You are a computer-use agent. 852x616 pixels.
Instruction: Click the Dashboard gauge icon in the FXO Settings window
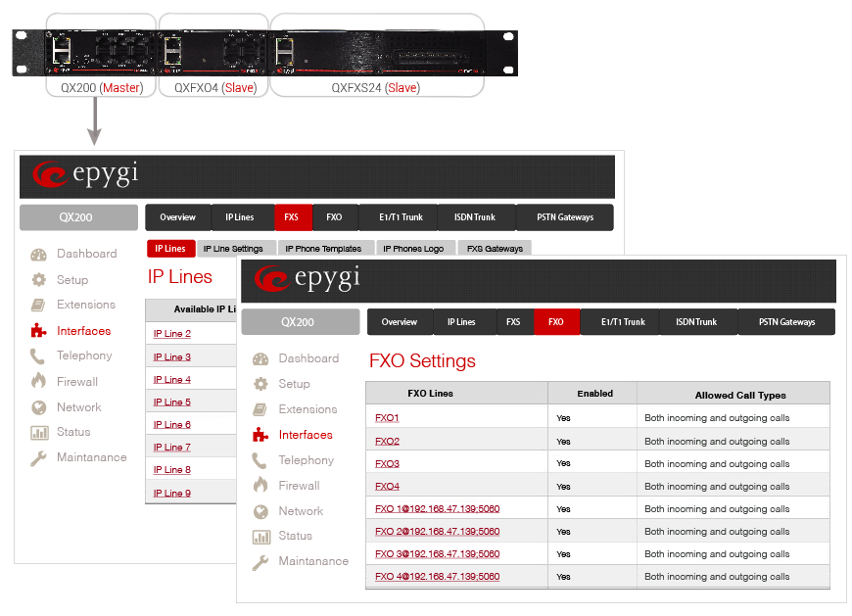coord(260,359)
